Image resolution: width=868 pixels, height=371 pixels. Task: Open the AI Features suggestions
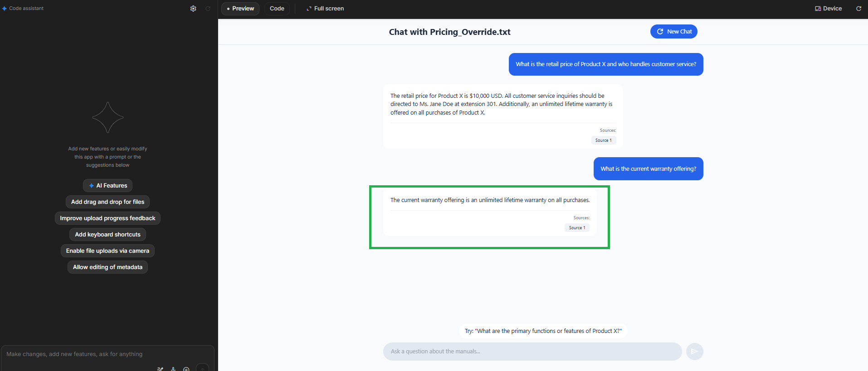coord(107,185)
